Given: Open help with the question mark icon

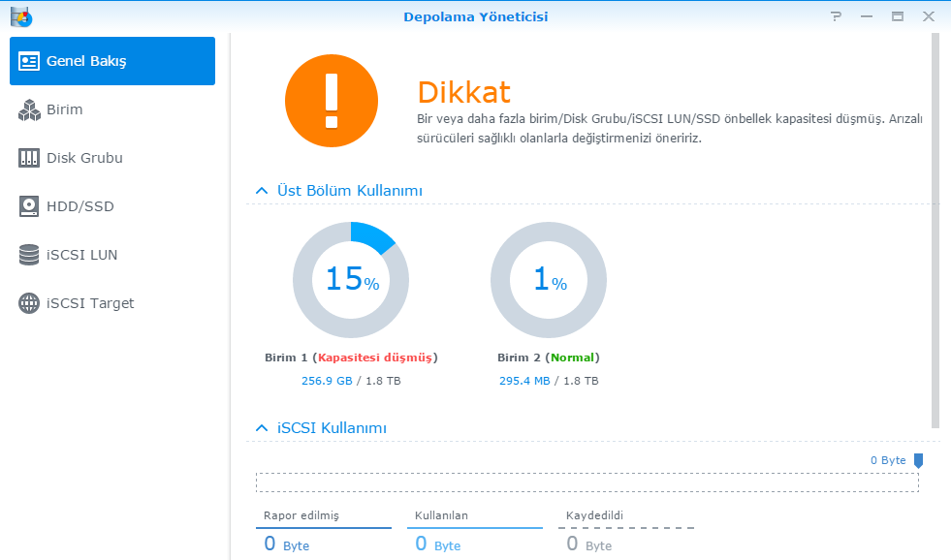Looking at the screenshot, I should click(836, 16).
